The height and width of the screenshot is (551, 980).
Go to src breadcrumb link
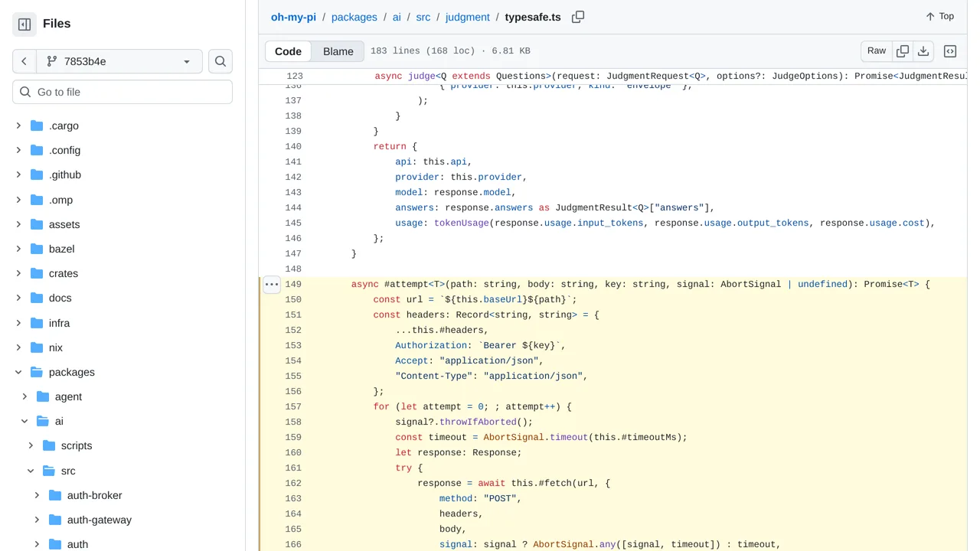(x=423, y=17)
